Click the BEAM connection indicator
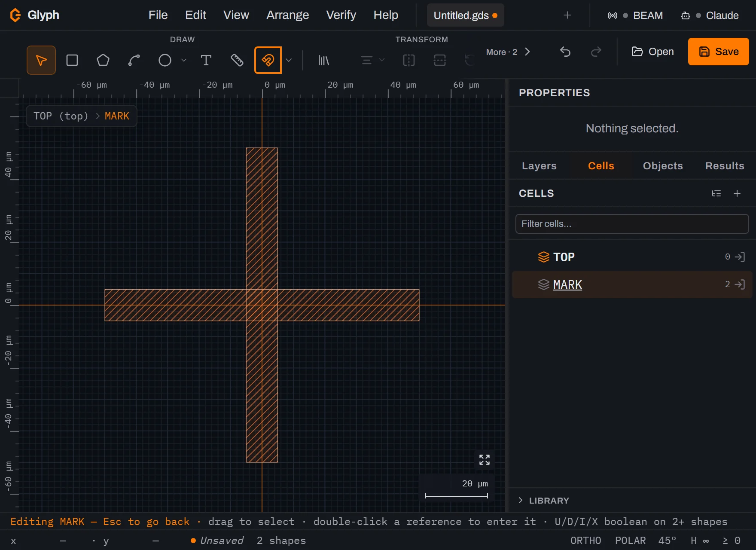 635,15
